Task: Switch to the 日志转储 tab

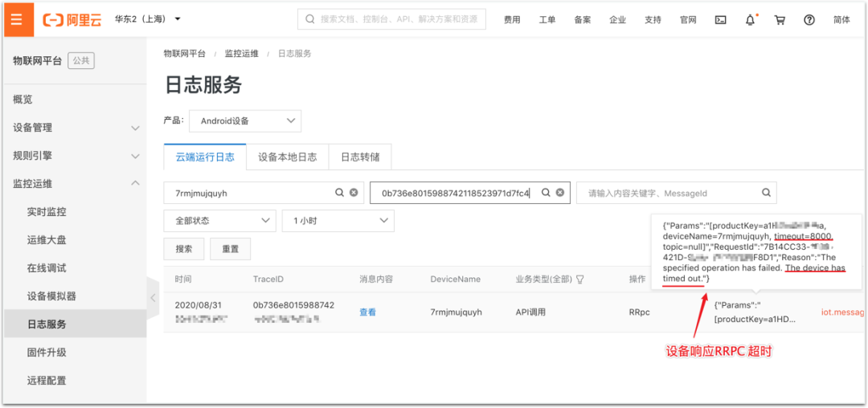Action: click(360, 157)
